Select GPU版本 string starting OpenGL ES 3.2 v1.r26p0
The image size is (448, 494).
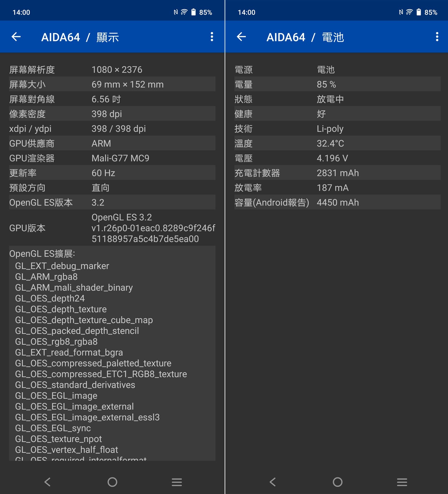coord(153,228)
